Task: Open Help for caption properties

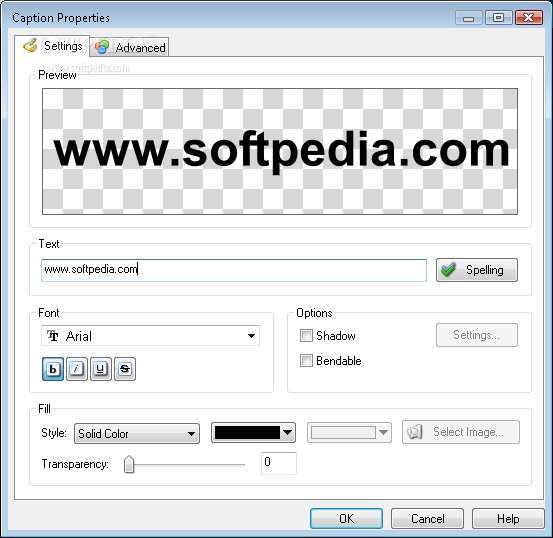Action: coord(508,518)
